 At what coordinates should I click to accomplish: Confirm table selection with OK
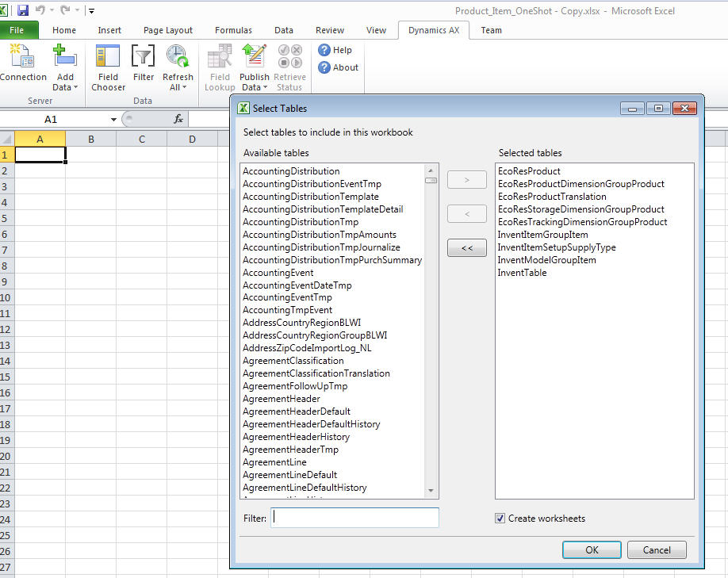point(591,549)
